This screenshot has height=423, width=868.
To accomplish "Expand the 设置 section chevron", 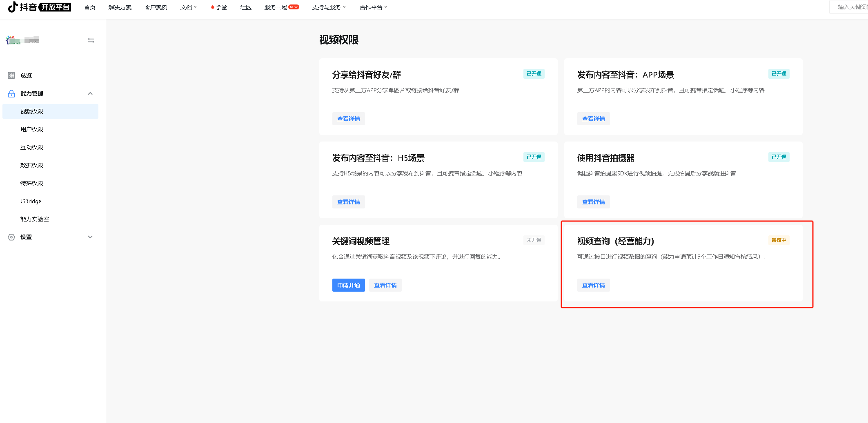I will tap(90, 237).
